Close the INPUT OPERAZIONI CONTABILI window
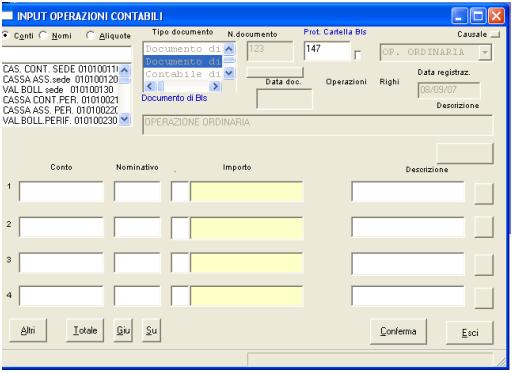 pos(496,16)
